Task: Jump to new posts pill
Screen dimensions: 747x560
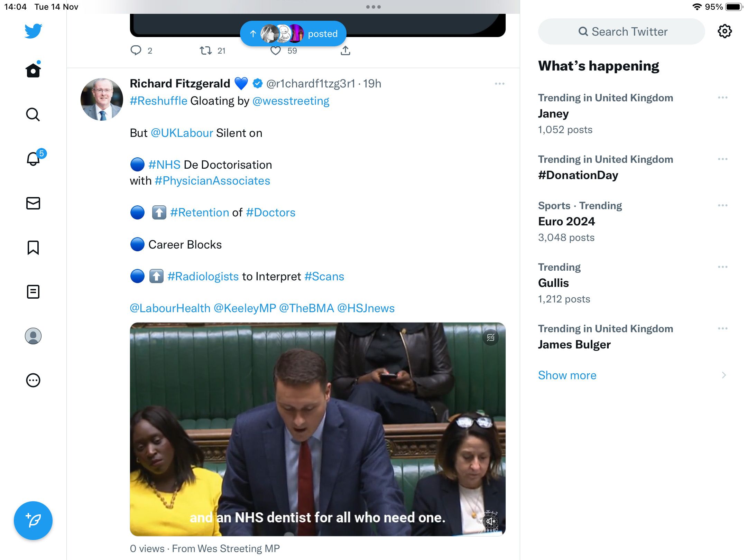Action: (293, 34)
